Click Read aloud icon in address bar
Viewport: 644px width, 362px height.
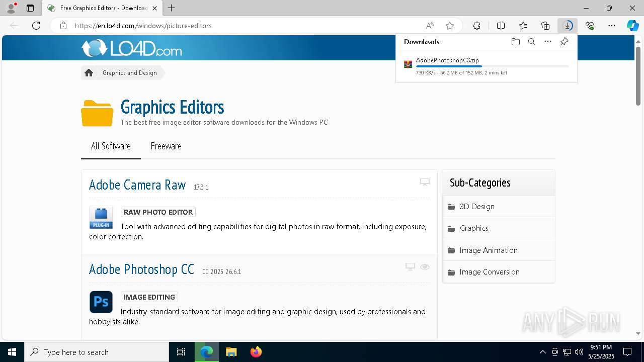[430, 26]
